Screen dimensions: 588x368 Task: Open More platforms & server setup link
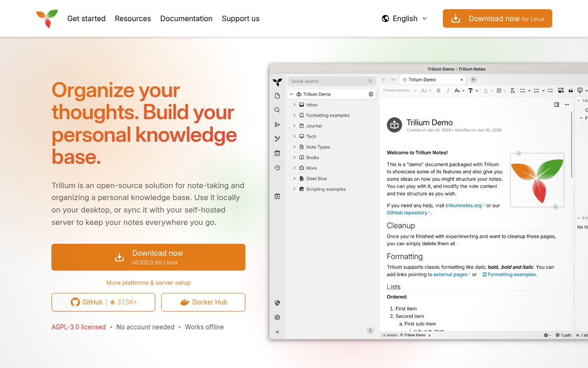coord(148,282)
